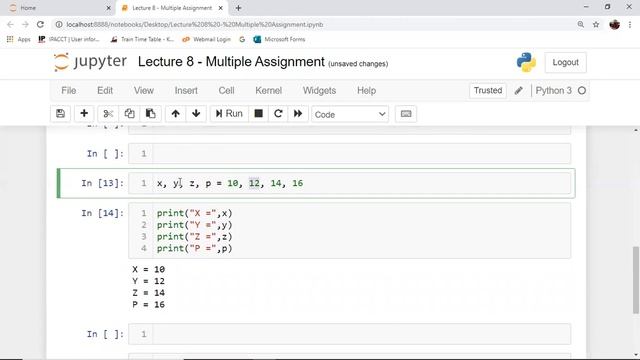Move selected cell down arrow
This screenshot has height=360, width=640.
(x=196, y=114)
